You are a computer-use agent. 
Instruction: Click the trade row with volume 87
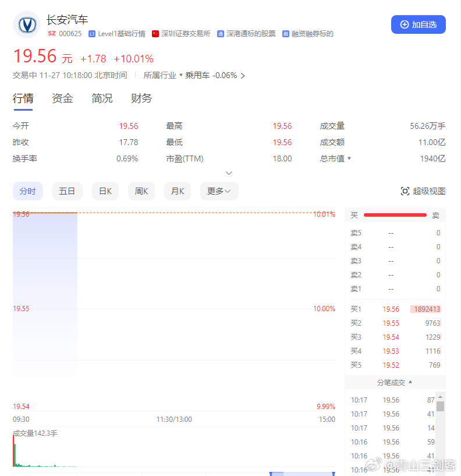[393, 400]
